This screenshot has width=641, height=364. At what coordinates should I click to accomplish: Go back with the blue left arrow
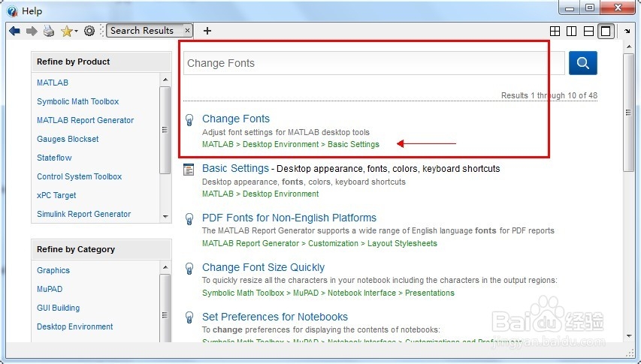[x=14, y=31]
